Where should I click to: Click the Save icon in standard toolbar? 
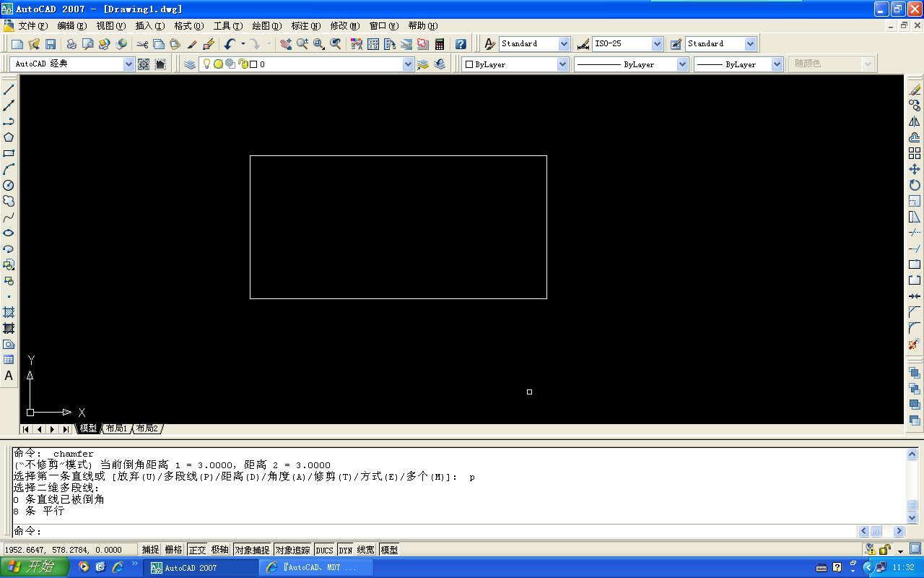click(51, 44)
